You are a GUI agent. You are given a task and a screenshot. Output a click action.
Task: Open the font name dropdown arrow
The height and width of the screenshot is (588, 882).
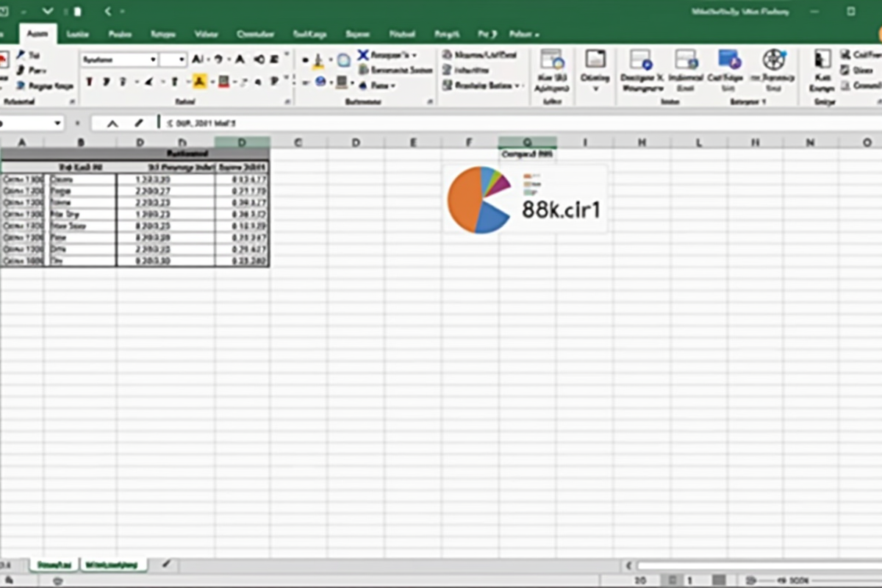(x=153, y=60)
